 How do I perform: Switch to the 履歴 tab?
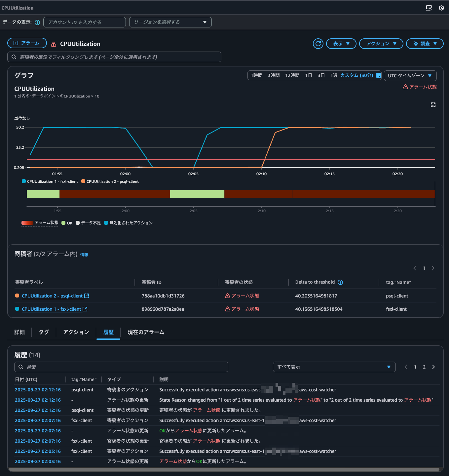[x=108, y=332]
